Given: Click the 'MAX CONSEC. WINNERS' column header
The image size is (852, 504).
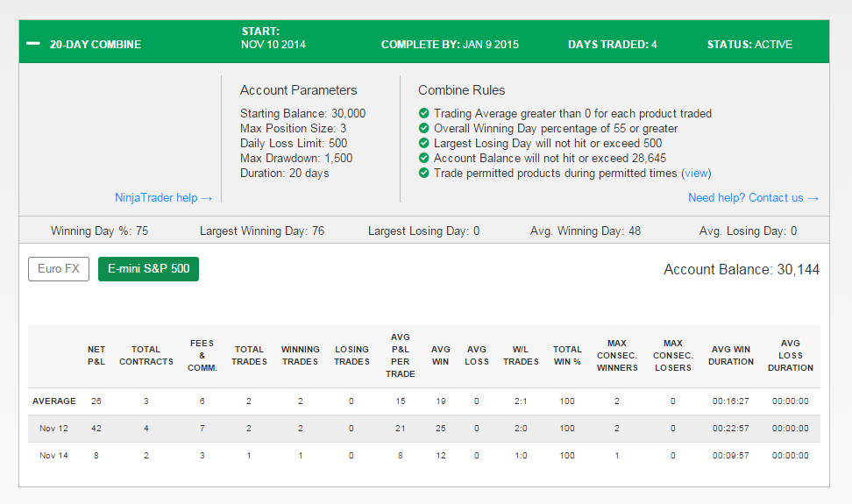Looking at the screenshot, I should (x=617, y=355).
